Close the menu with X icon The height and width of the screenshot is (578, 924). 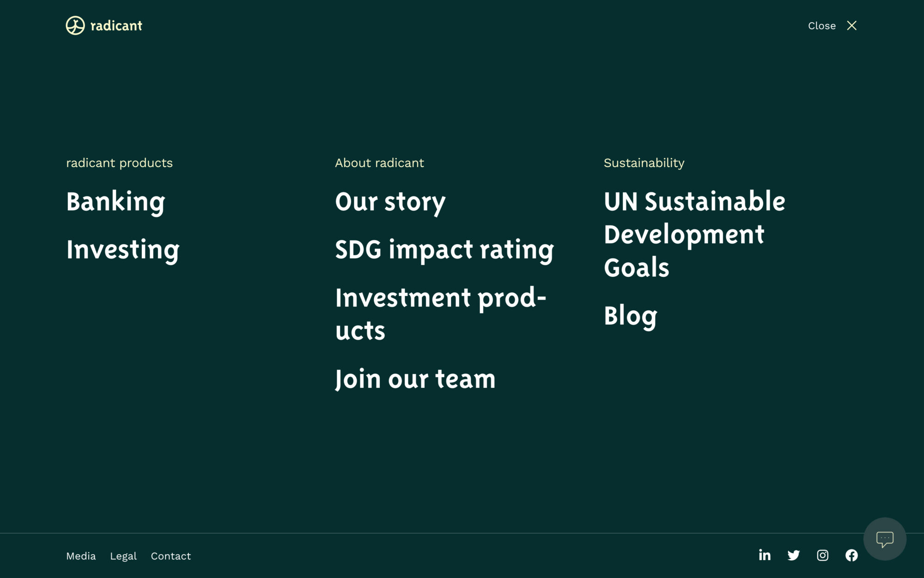851,25
